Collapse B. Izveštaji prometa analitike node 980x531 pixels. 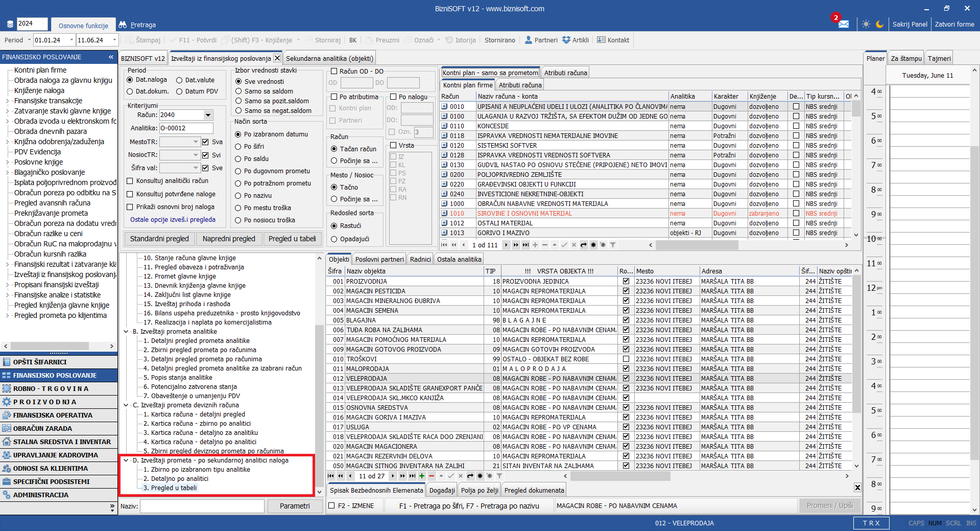tap(126, 332)
